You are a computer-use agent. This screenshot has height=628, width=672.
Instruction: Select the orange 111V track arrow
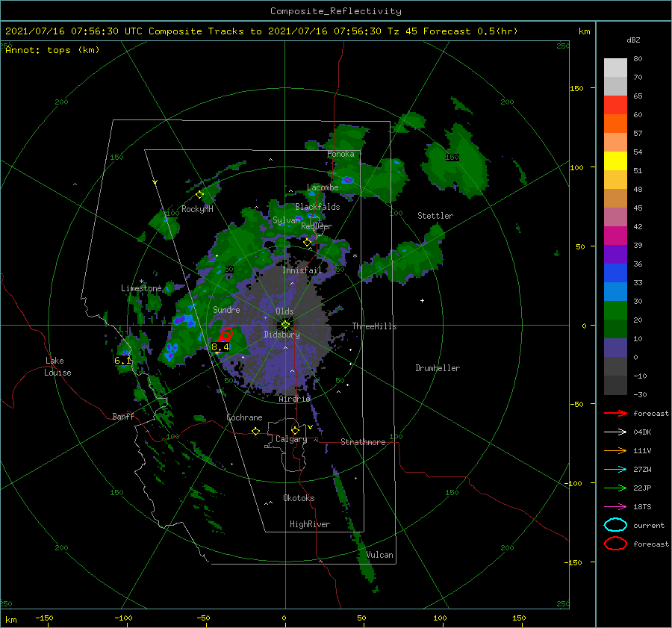coord(615,450)
